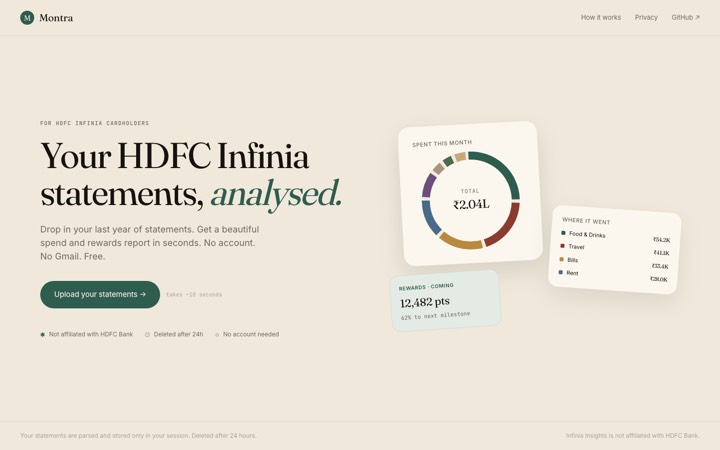Click the amount in the Food & Drinks row

(662, 240)
